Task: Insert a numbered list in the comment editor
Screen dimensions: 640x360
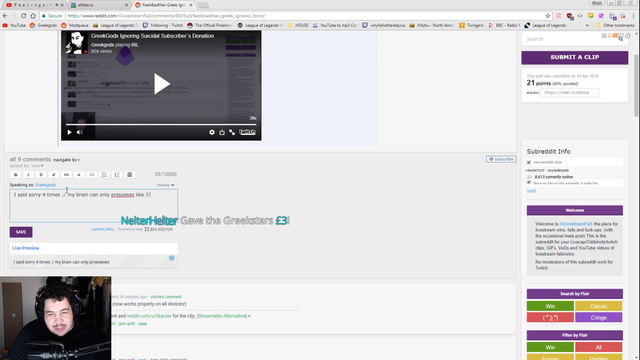Action: pos(117,175)
